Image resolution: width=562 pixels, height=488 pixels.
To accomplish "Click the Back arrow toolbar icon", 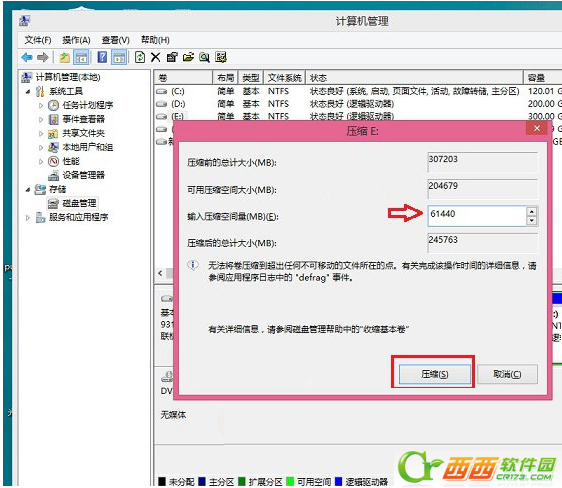I will [x=27, y=57].
